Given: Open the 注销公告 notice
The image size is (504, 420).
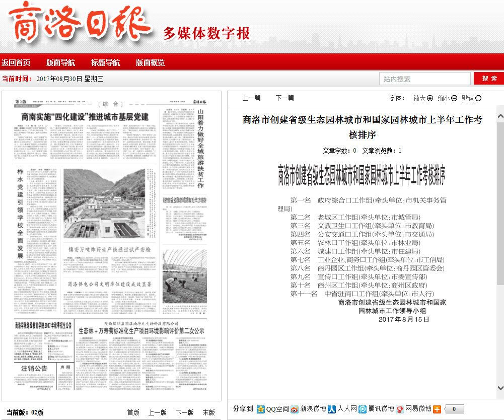Looking at the screenshot, I should 34,369.
